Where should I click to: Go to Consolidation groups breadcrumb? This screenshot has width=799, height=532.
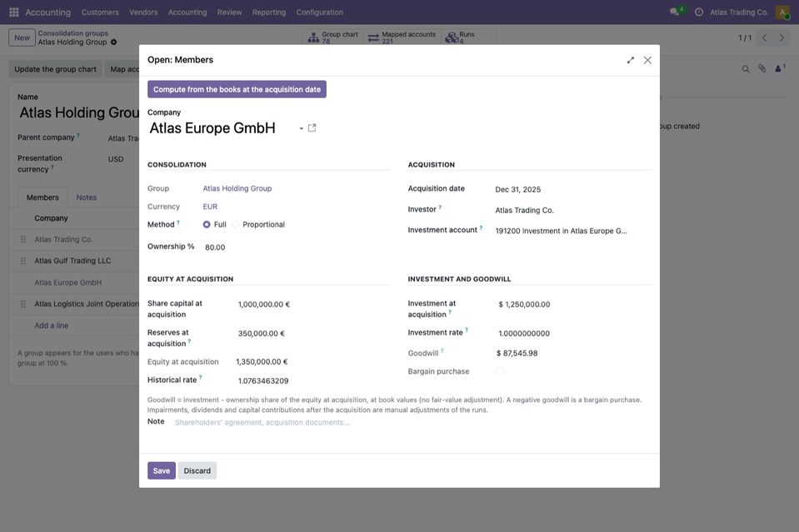(x=72, y=33)
